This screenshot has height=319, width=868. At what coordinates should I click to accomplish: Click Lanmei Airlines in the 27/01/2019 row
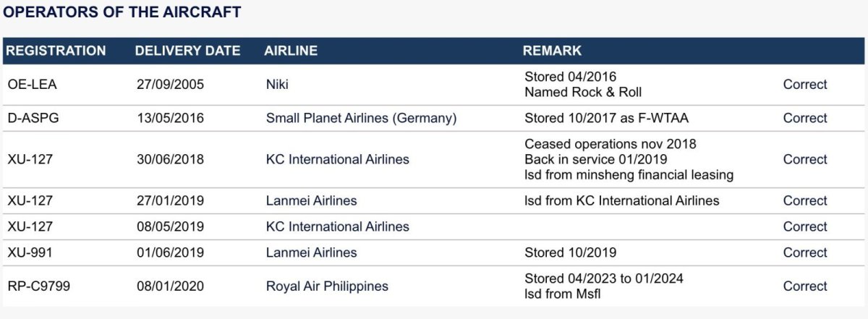311,200
